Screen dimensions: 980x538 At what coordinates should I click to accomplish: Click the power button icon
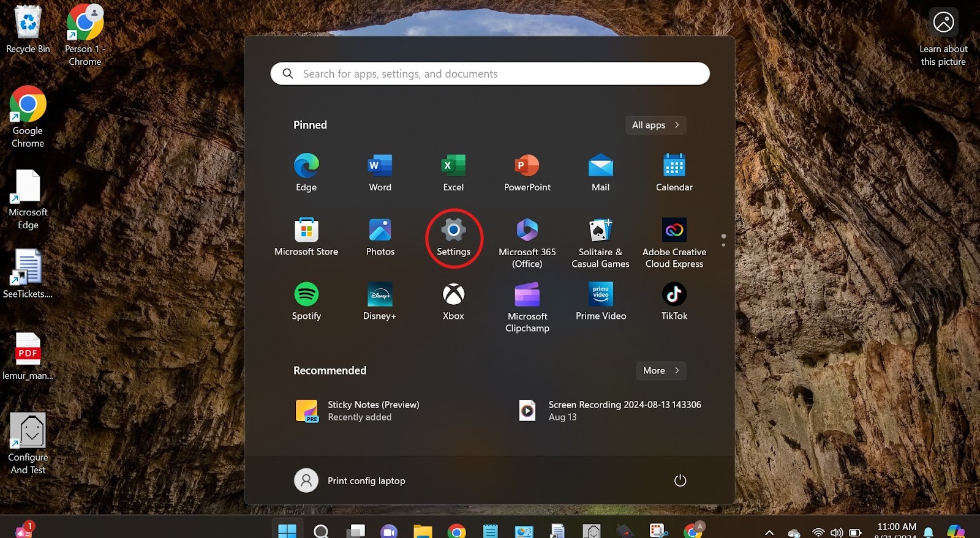point(680,480)
